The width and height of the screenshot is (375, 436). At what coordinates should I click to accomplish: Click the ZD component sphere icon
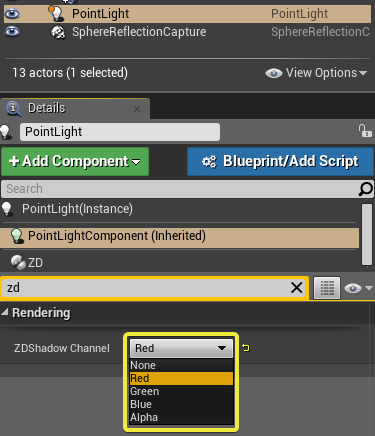point(18,263)
